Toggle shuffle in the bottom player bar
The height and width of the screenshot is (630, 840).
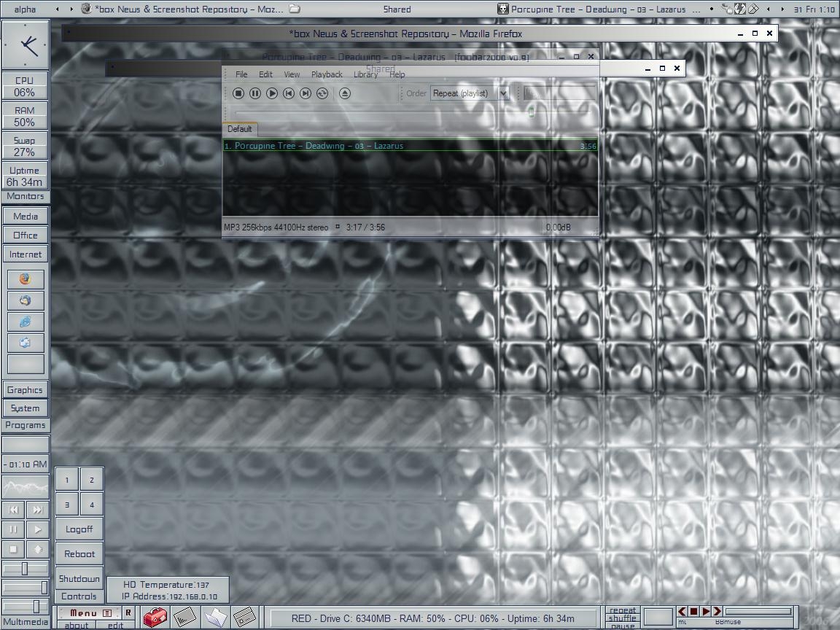pyautogui.click(x=622, y=618)
